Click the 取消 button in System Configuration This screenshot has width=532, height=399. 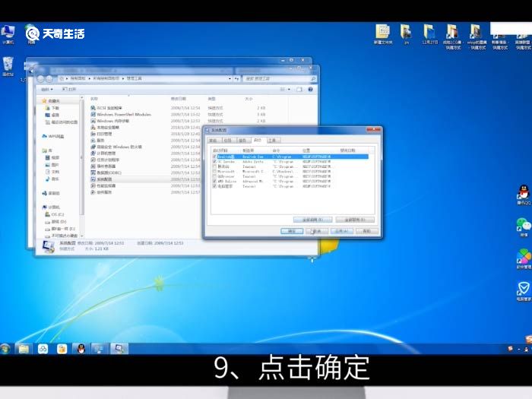317,231
